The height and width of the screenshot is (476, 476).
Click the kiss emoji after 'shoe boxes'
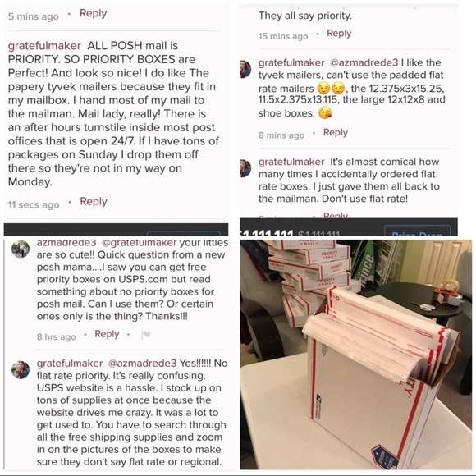[325, 113]
